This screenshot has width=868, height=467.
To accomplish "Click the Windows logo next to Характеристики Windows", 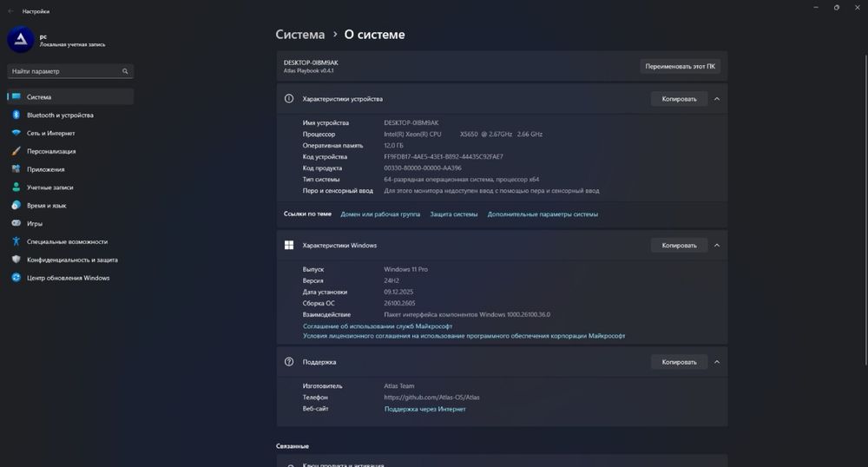I will click(289, 245).
